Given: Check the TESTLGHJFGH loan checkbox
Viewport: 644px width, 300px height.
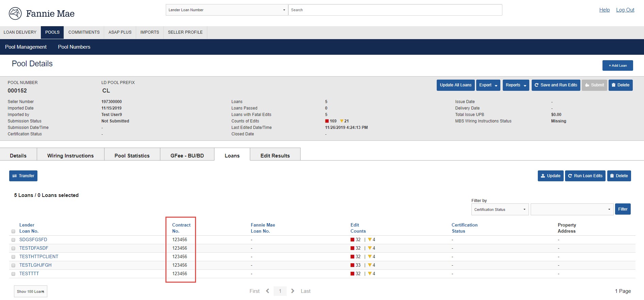Looking at the screenshot, I should click(13, 265).
